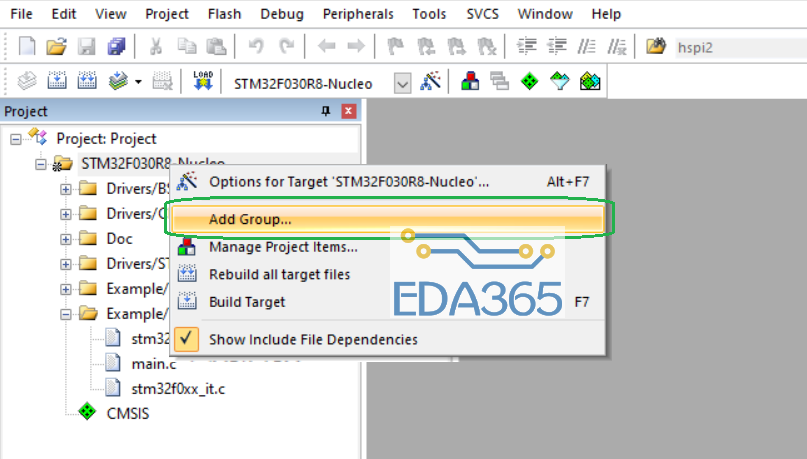807x459 pixels.
Task: Click the LOAD download icon
Action: [x=203, y=81]
